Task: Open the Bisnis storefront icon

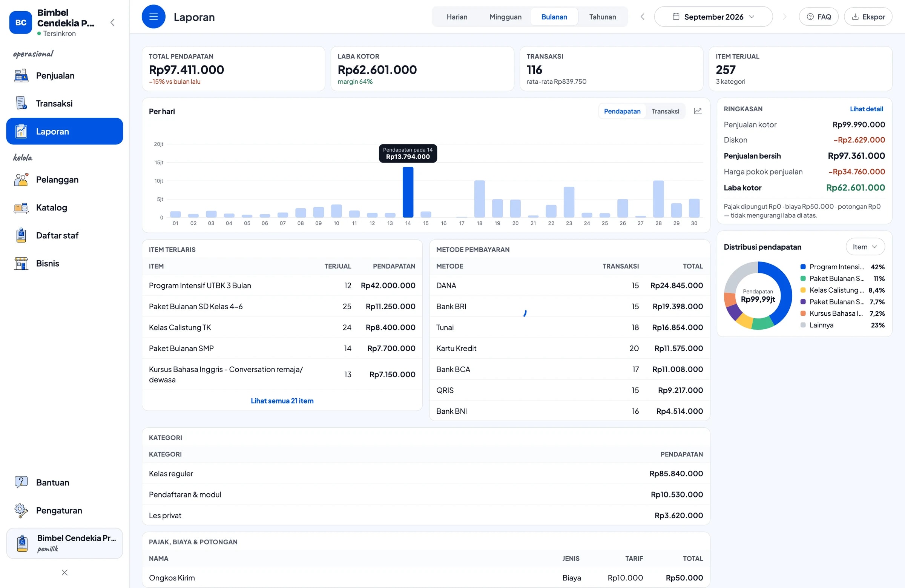Action: coord(21,264)
